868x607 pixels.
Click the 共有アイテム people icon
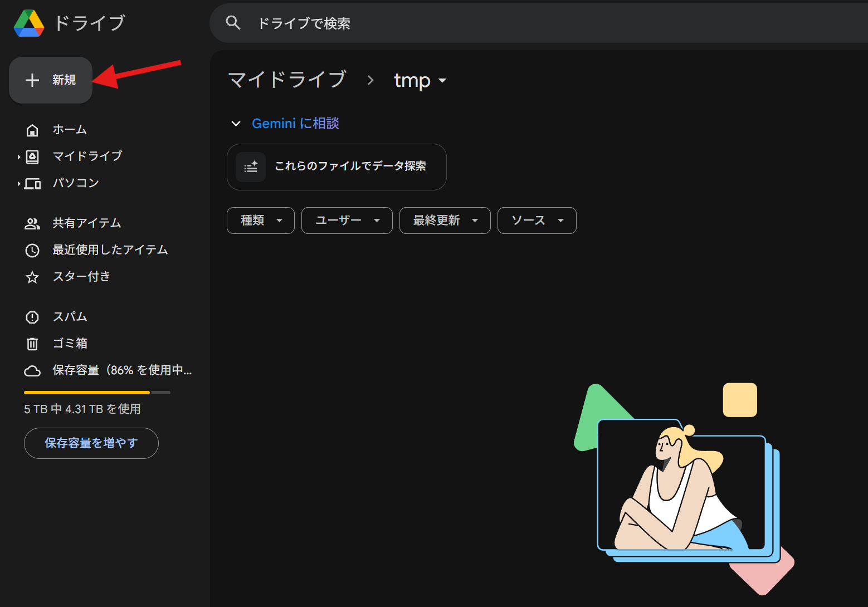[x=32, y=223]
